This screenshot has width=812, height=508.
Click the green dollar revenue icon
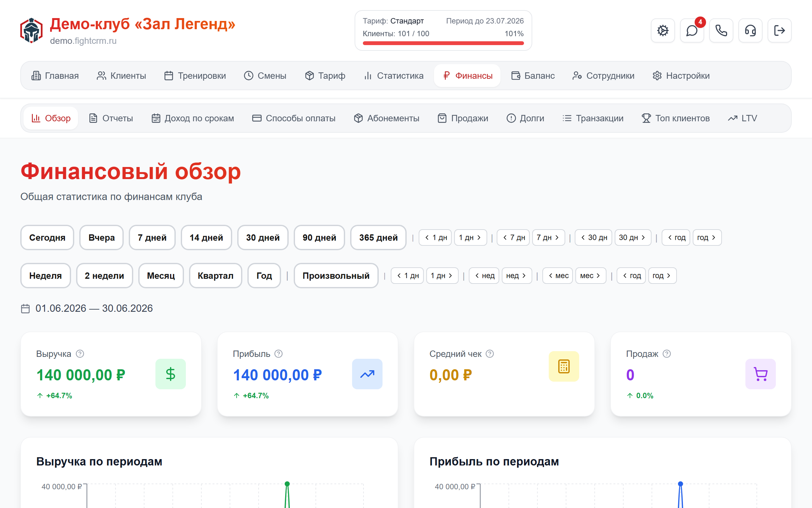170,374
